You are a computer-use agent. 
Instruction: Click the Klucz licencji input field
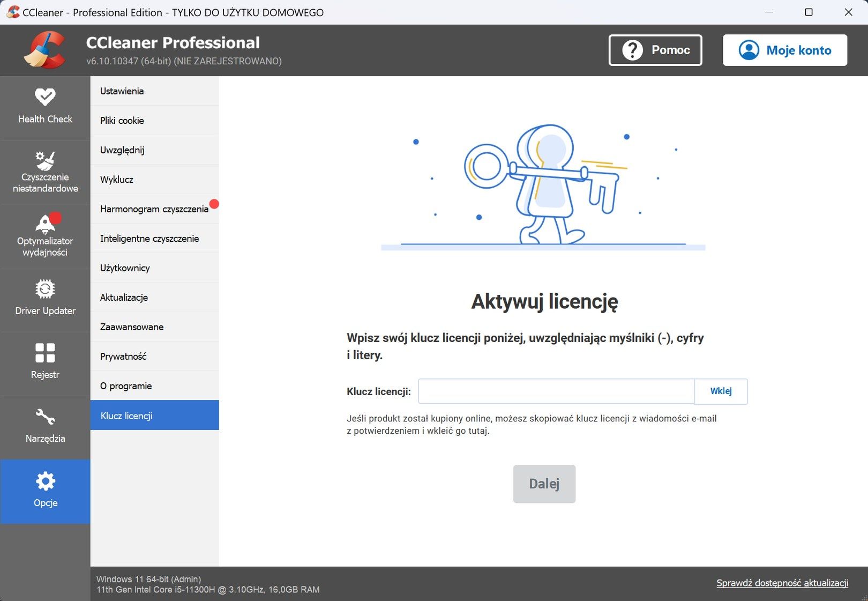[x=556, y=391]
